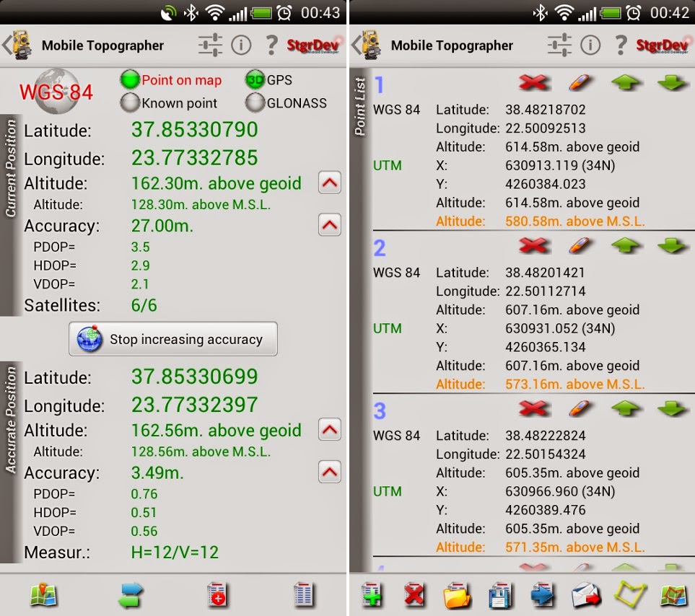Viewport: 695px width, 616px height.
Task: Toggle GLONASS satellite system
Action: click(x=286, y=102)
